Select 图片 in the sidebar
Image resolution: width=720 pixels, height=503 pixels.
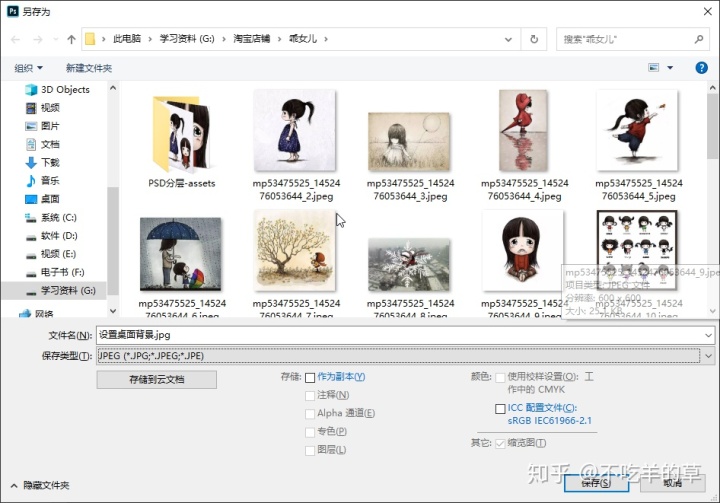[42, 126]
